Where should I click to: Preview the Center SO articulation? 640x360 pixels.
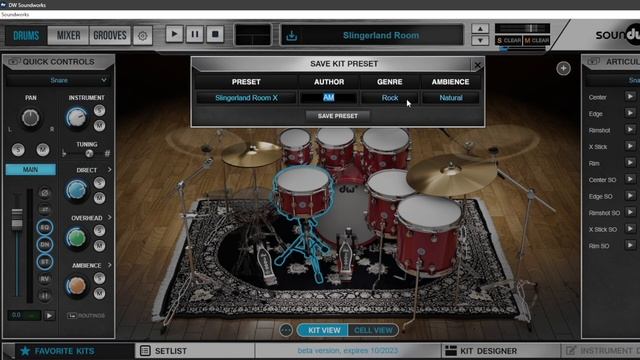[630, 179]
